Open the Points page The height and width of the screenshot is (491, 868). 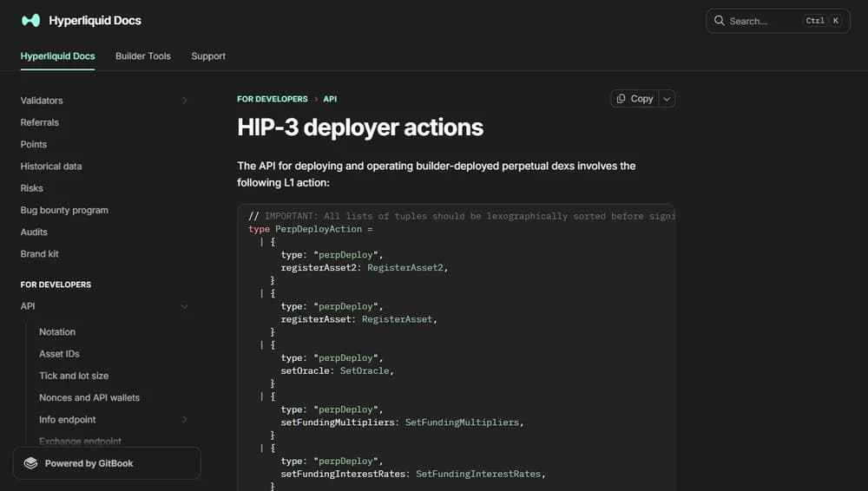click(x=33, y=144)
